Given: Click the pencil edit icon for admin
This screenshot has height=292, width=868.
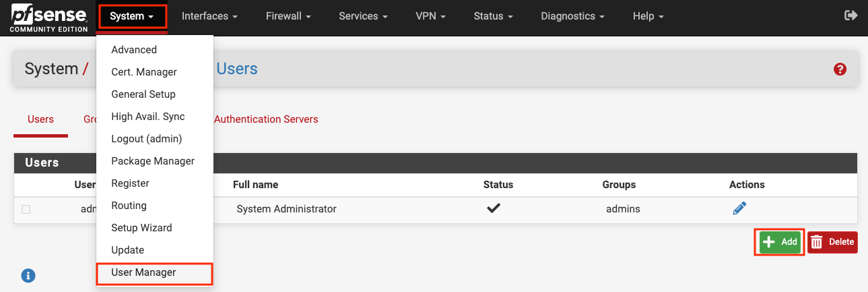Looking at the screenshot, I should 739,208.
